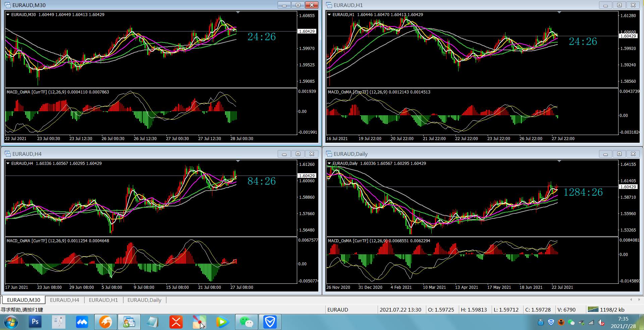Open Photoshop from the taskbar
The height and width of the screenshot is (330, 644).
[35, 322]
